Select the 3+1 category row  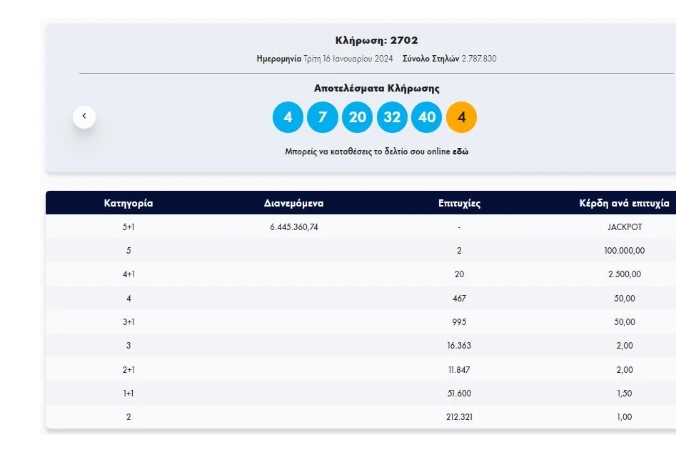click(x=128, y=322)
